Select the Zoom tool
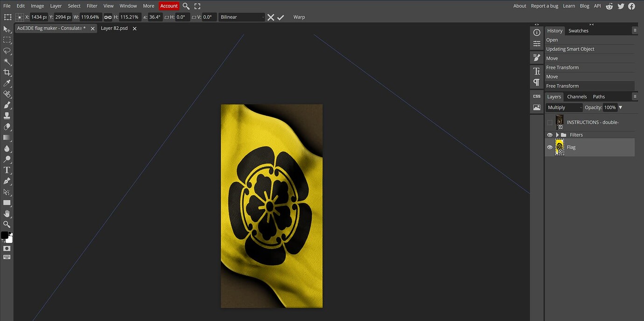 (7, 224)
